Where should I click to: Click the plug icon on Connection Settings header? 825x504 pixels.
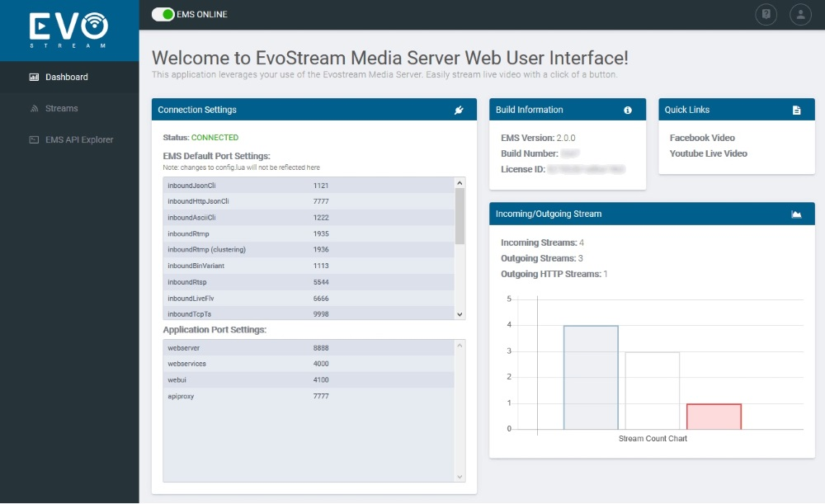click(459, 110)
